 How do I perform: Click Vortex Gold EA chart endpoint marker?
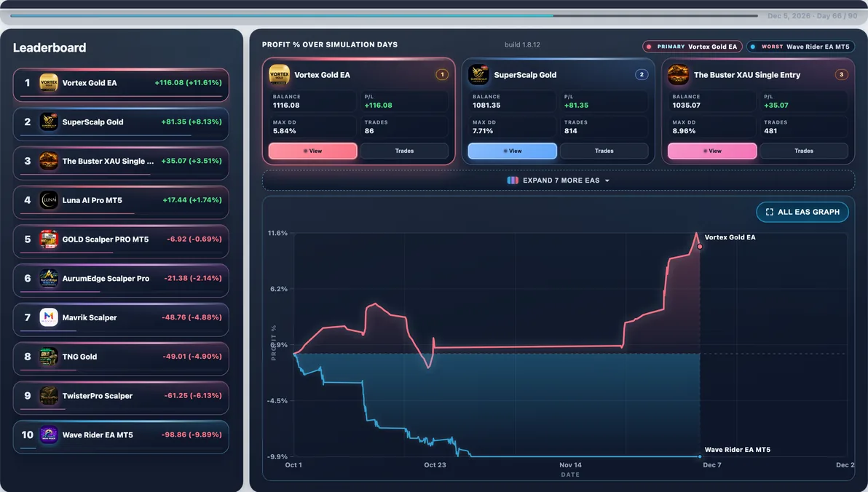tap(700, 246)
